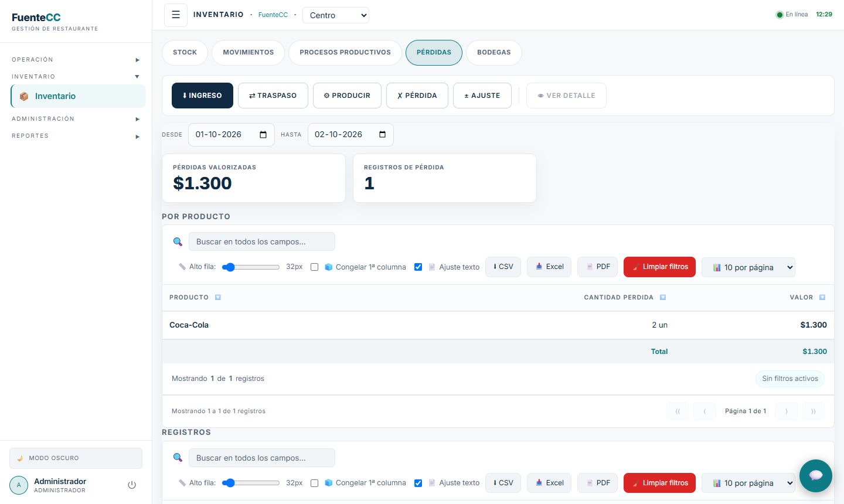Switch to the Stock tab
Image resolution: width=844 pixels, height=504 pixels.
coord(185,53)
